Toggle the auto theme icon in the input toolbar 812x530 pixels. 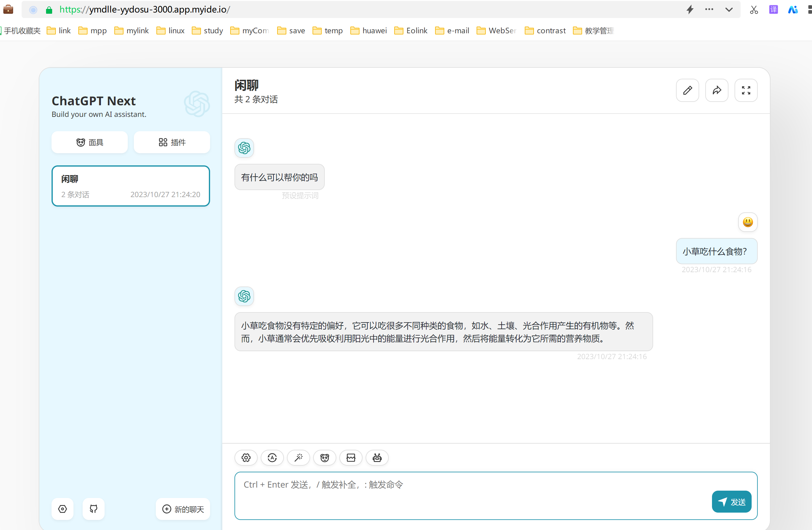(272, 458)
